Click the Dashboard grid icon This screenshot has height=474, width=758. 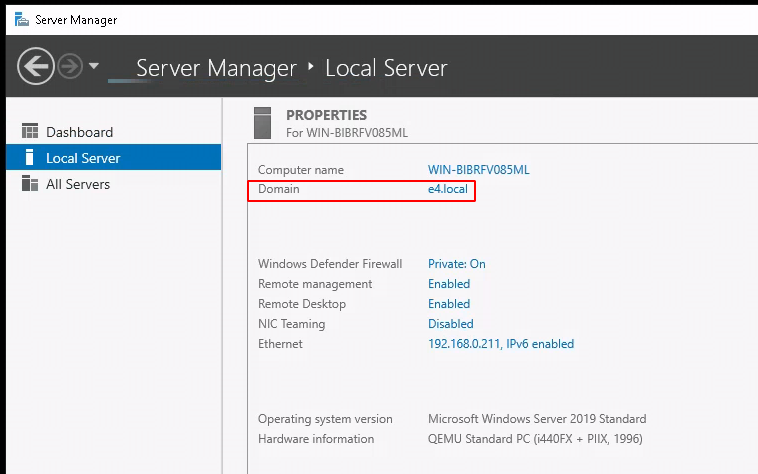(30, 131)
